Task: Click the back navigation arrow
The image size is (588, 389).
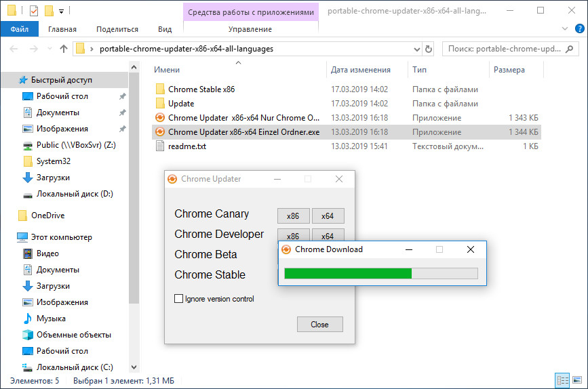Action: [x=14, y=49]
